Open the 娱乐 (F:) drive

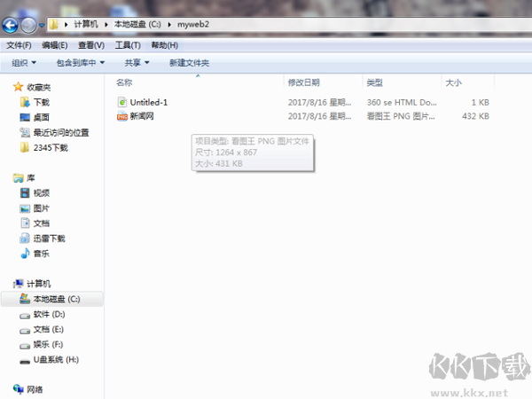[48, 344]
